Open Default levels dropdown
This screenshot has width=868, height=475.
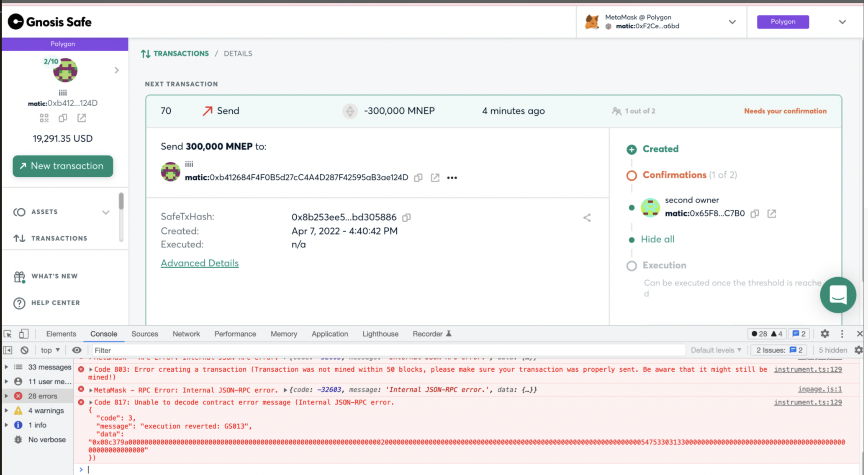coord(716,350)
